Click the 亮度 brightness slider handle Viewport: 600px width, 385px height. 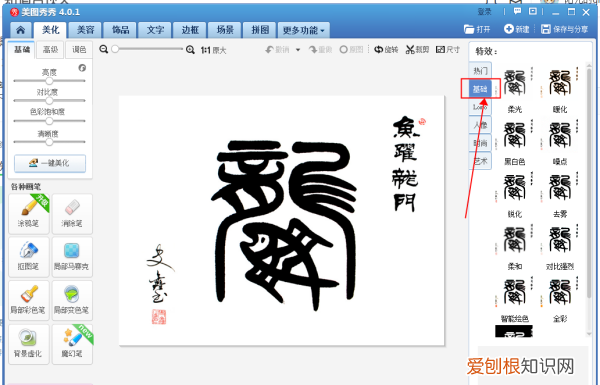[49, 81]
